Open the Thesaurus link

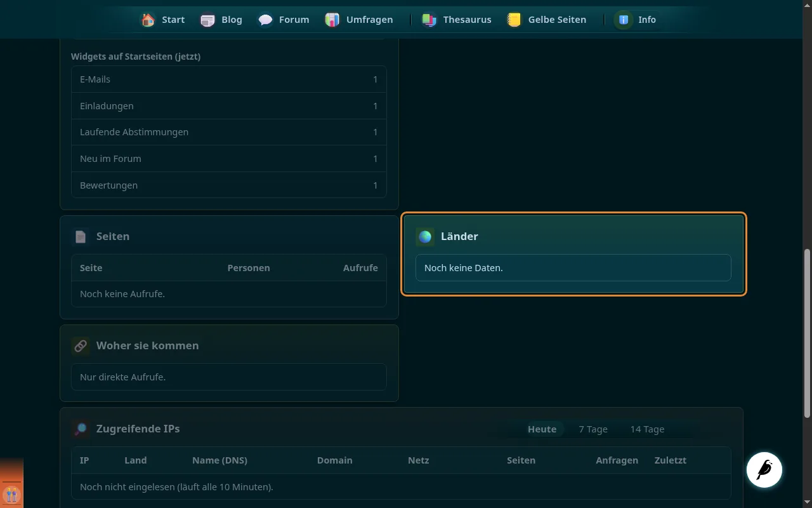457,20
